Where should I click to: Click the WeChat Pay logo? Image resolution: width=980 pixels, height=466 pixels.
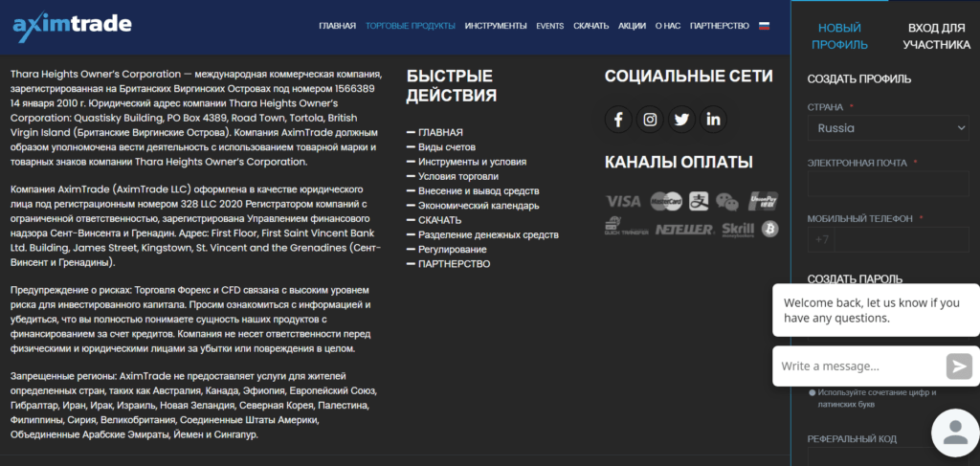click(x=727, y=201)
